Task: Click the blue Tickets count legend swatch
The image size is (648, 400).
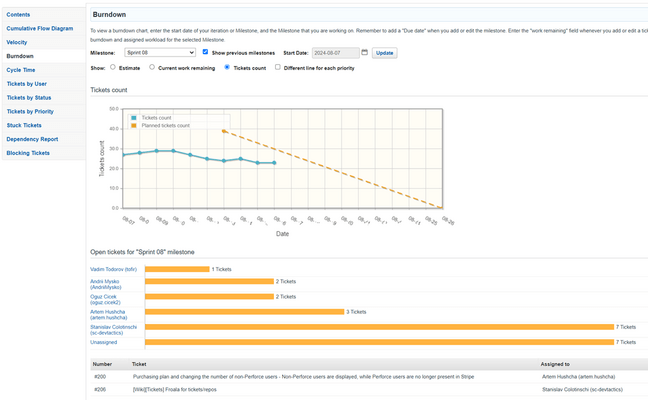Action: [133, 117]
